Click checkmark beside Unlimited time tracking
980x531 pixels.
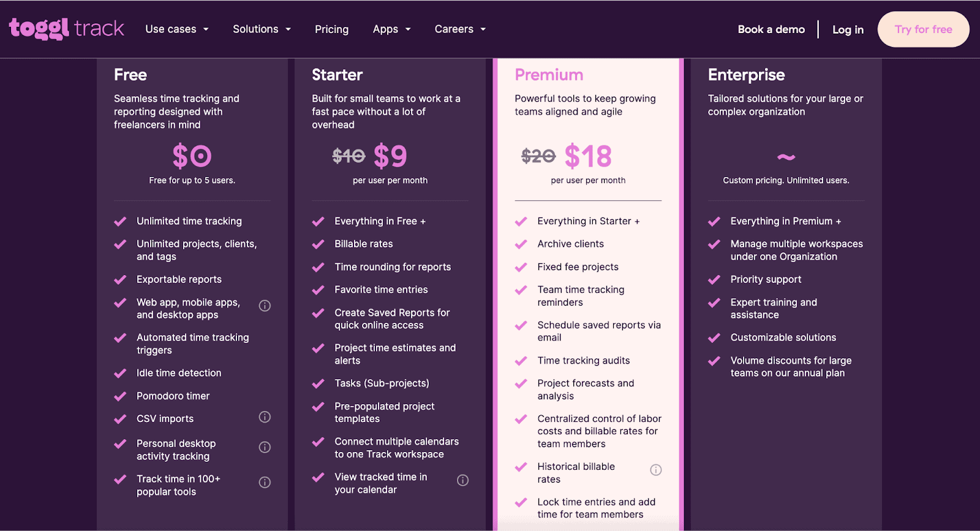[x=121, y=221]
